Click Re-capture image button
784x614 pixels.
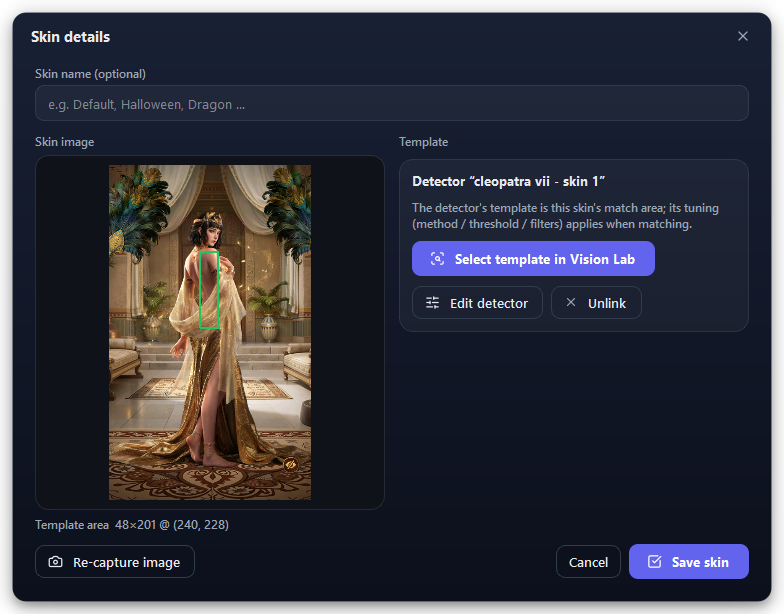pyautogui.click(x=114, y=562)
